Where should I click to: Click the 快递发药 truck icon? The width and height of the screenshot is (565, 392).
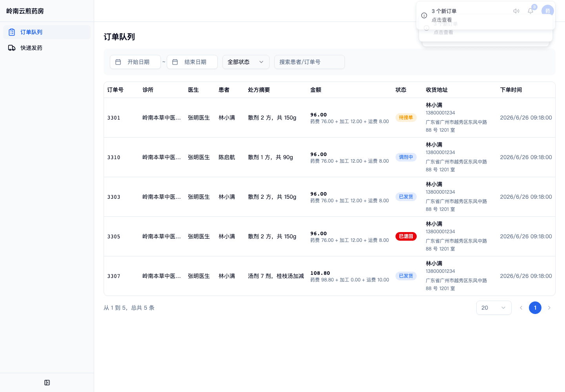tap(12, 48)
